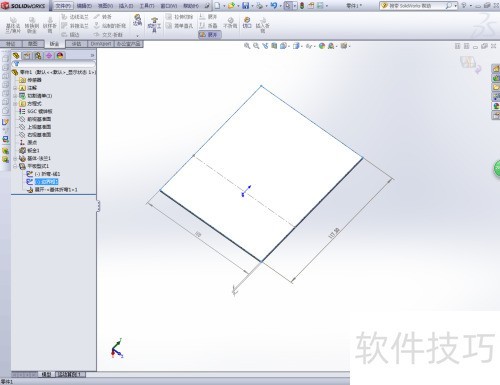Click the Corners tool icon
Viewport: 500px width, 385px height.
137,20
